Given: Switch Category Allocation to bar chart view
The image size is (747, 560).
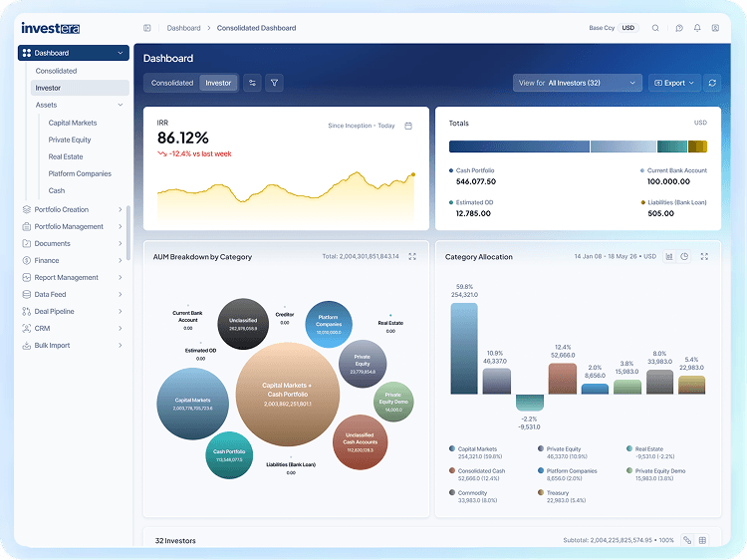Looking at the screenshot, I should point(669,256).
